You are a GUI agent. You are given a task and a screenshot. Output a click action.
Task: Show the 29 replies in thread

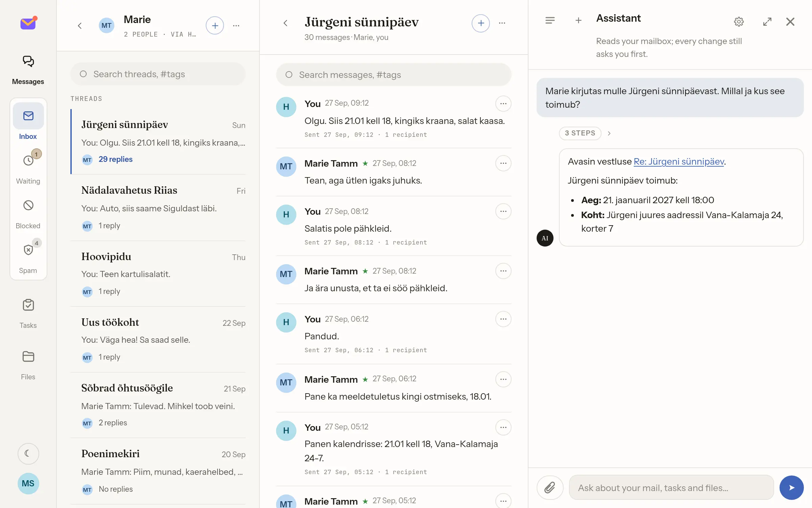(x=115, y=159)
